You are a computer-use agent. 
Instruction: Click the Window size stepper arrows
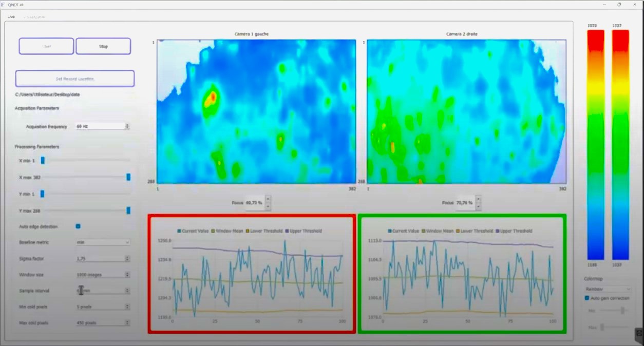coord(127,275)
